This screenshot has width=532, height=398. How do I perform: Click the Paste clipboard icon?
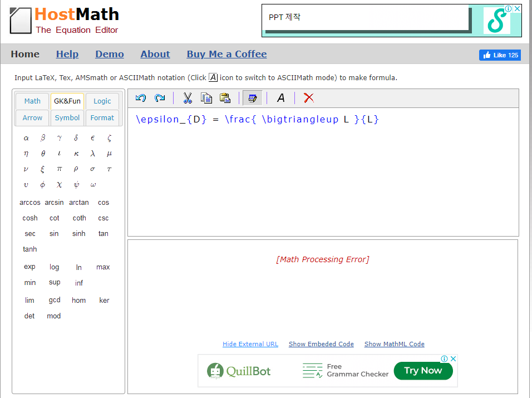pos(225,98)
